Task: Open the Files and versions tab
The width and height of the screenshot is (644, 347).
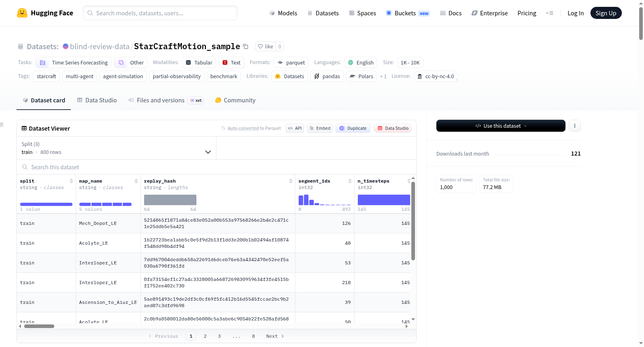Action: pos(165,100)
